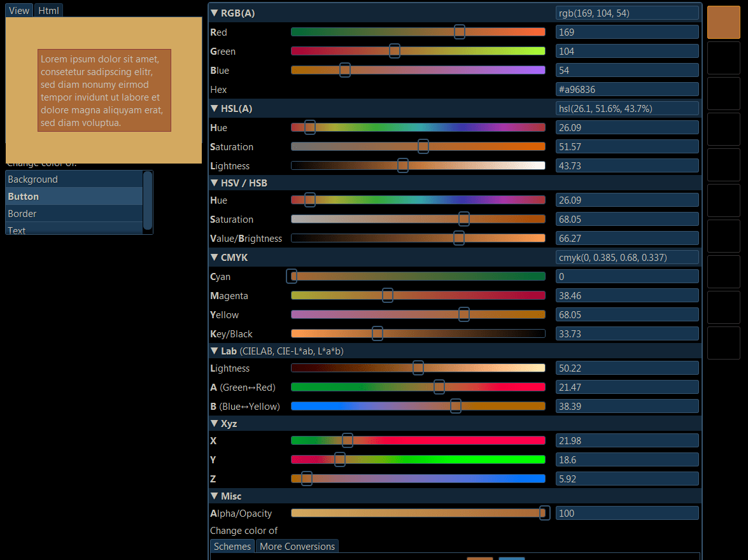Click the Lab Lightness field 50.22
Viewport: 748px width, 560px height.
click(627, 368)
